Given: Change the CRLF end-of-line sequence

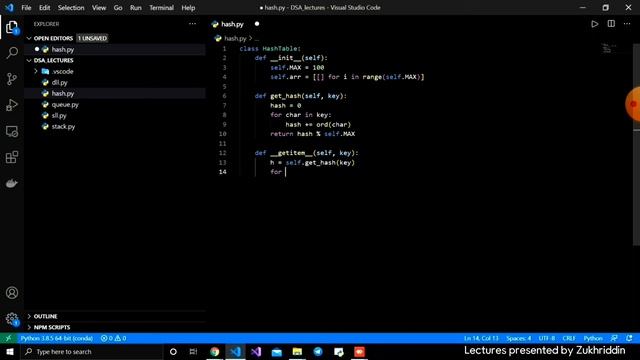Looking at the screenshot, I should click(x=569, y=338).
